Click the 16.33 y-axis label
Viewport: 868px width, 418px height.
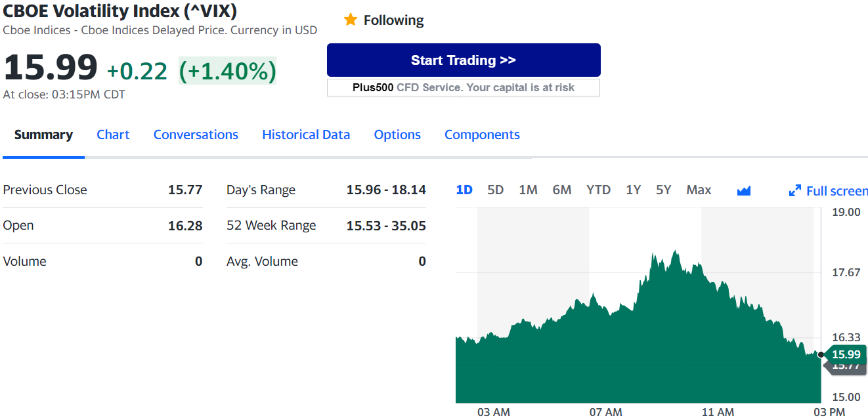(846, 337)
